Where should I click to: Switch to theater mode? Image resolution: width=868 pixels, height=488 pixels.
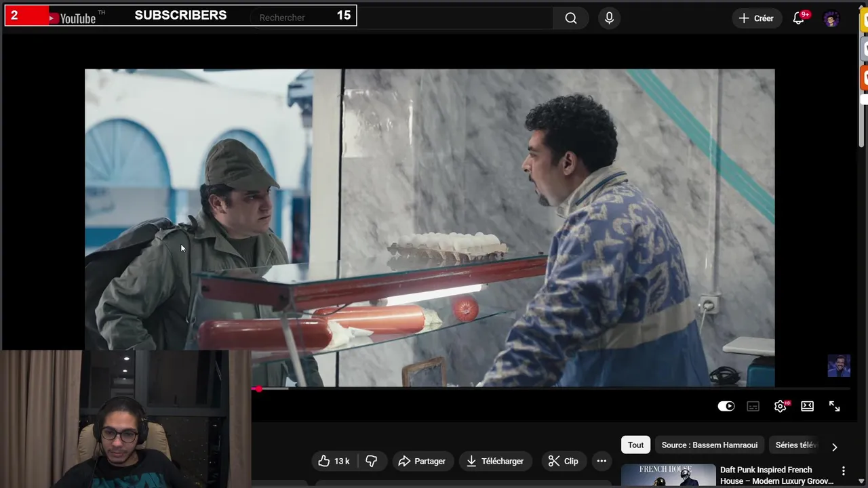807,406
